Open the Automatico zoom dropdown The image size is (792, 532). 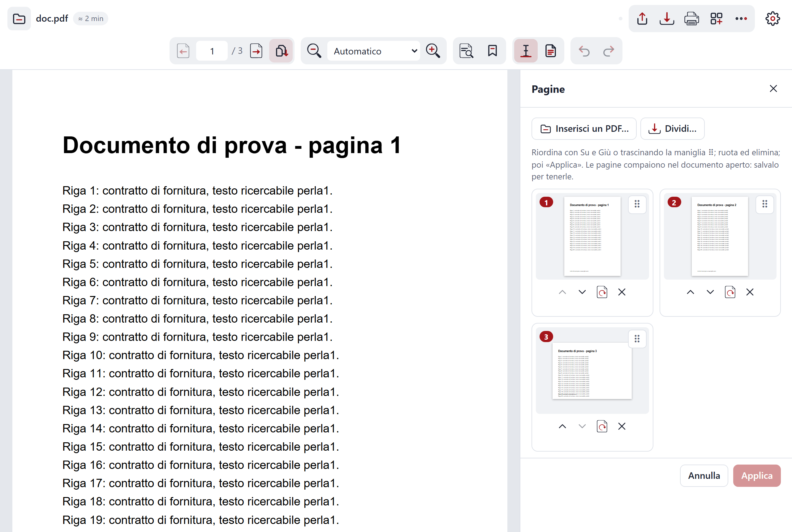pyautogui.click(x=374, y=51)
